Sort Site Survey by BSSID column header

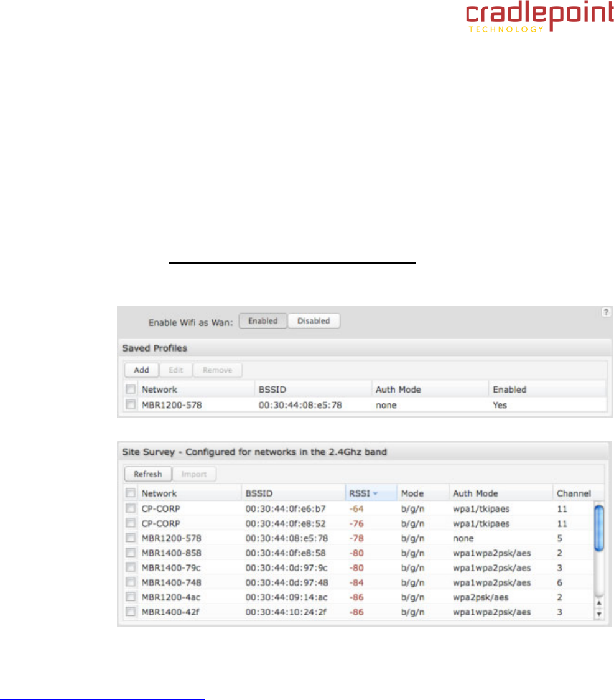[293, 493]
